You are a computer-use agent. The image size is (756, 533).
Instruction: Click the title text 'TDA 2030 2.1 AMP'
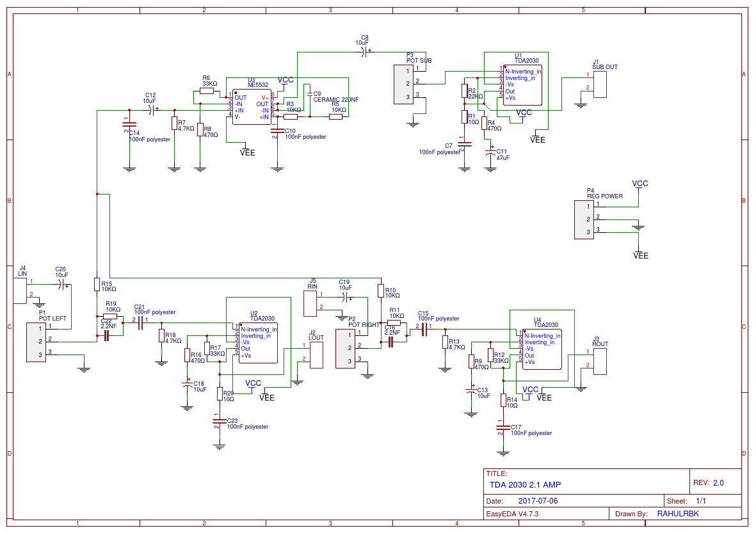525,485
